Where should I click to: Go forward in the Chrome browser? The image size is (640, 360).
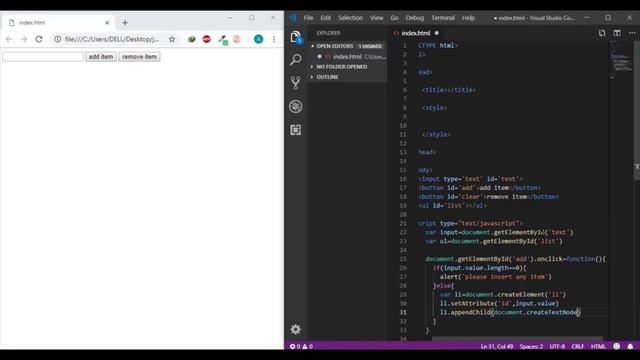pos(24,39)
